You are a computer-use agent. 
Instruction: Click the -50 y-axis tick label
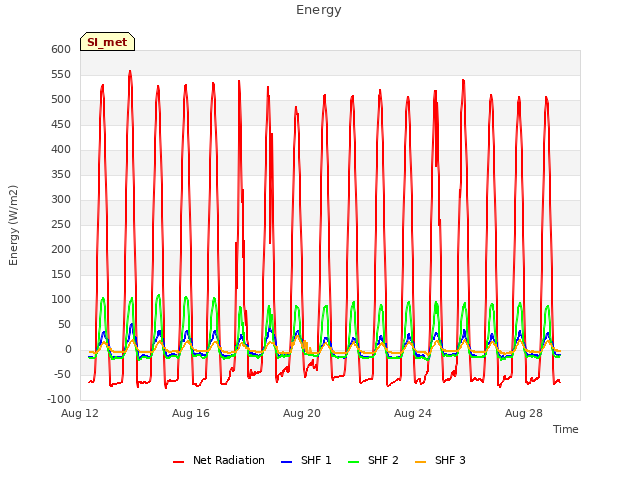click(x=61, y=375)
